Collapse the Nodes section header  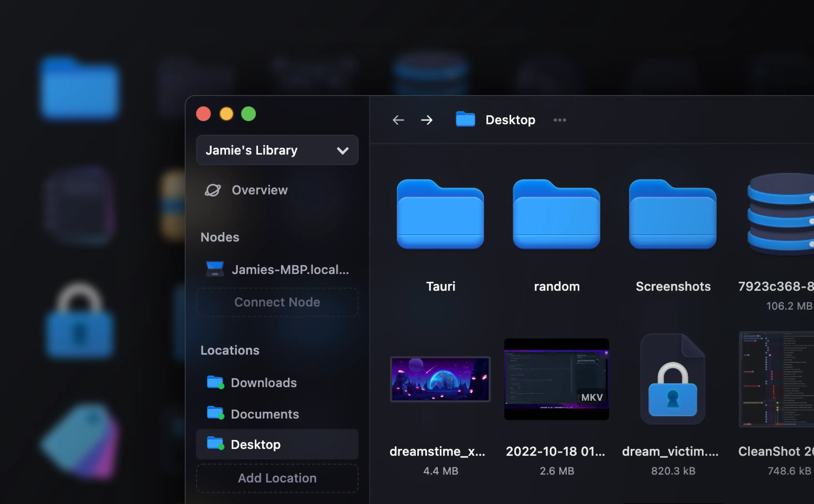coord(220,237)
